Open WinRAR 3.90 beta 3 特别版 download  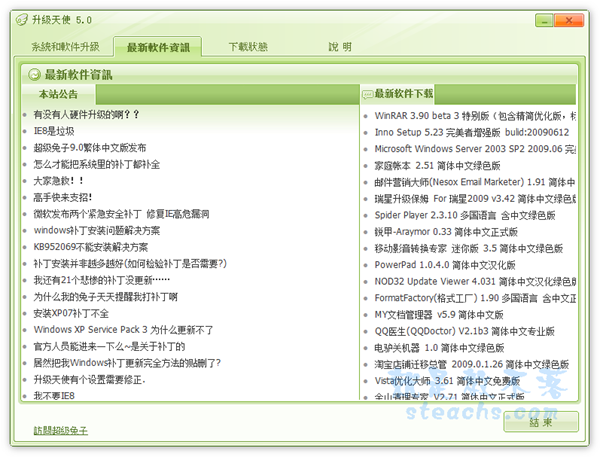click(475, 116)
